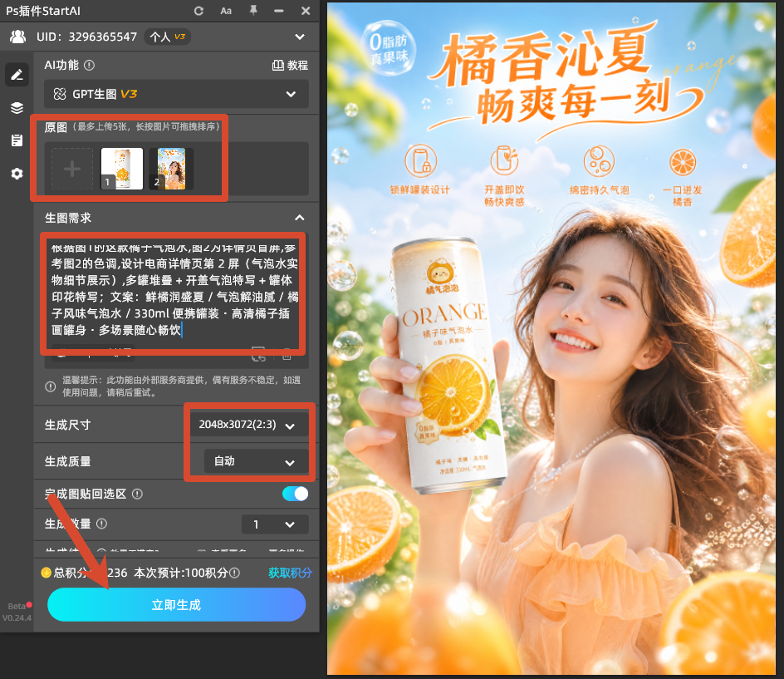Click the info icon beside 生成数量

(x=101, y=524)
